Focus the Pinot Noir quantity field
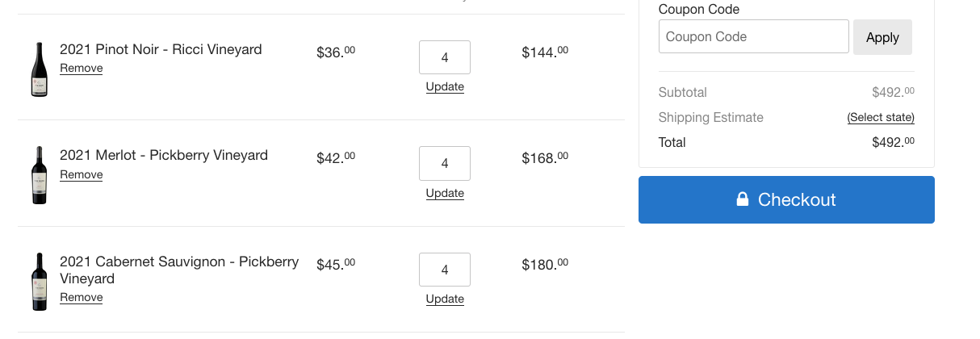The height and width of the screenshot is (339, 980). 445,57
